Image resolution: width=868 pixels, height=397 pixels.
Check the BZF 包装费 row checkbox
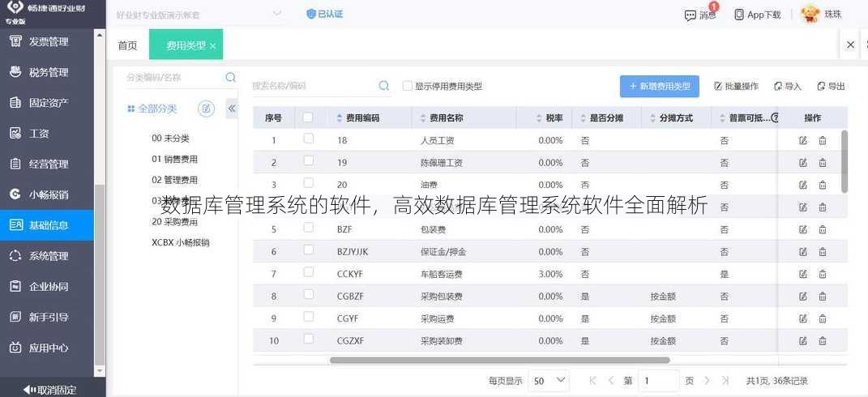coord(308,227)
